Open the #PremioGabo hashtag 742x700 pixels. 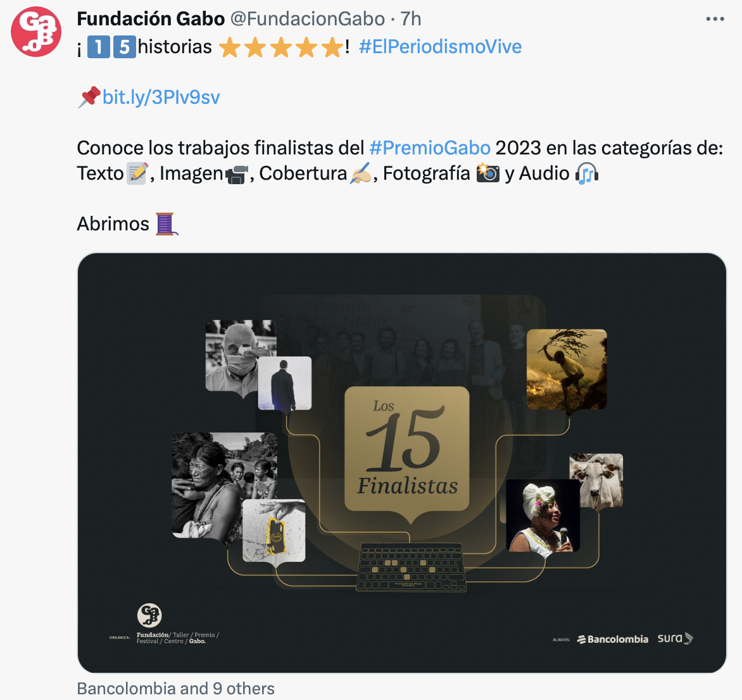[x=430, y=147]
